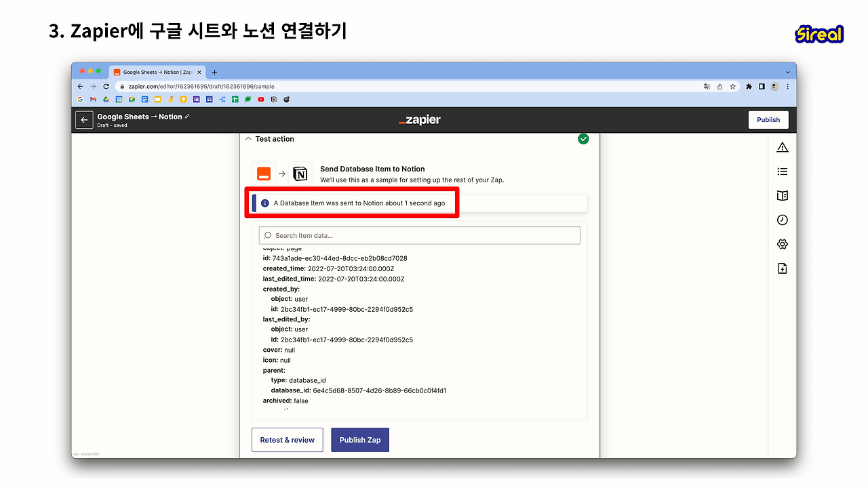Open the tab search dropdown arrow
868x488 pixels.
pyautogui.click(x=787, y=72)
